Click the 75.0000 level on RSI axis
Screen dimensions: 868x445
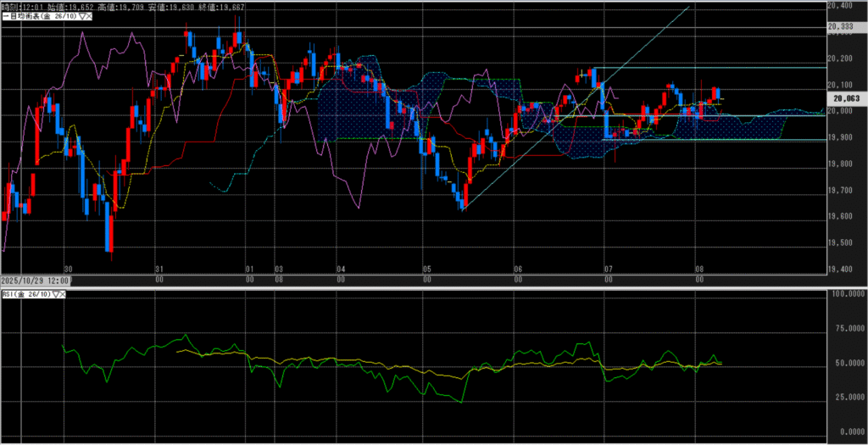tap(845, 329)
